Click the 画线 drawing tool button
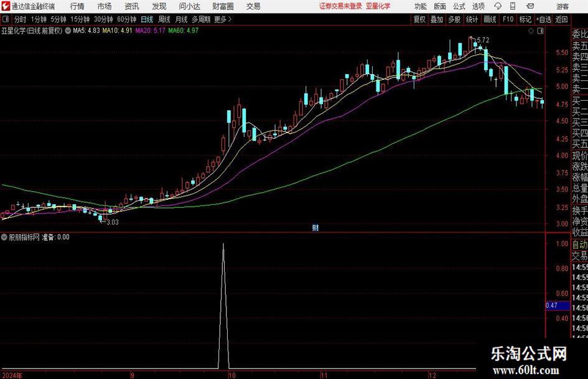Image resolution: width=588 pixels, height=379 pixels. pyautogui.click(x=490, y=19)
